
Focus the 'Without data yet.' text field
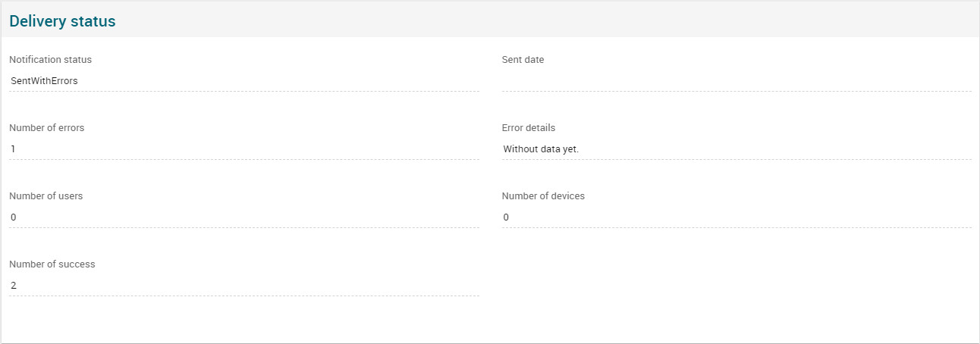736,149
